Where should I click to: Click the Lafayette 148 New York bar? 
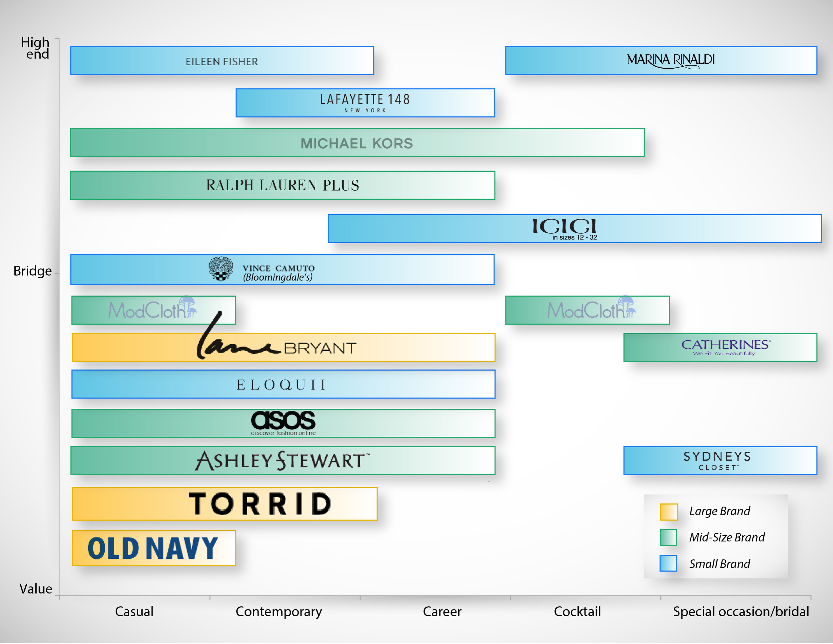tap(365, 103)
